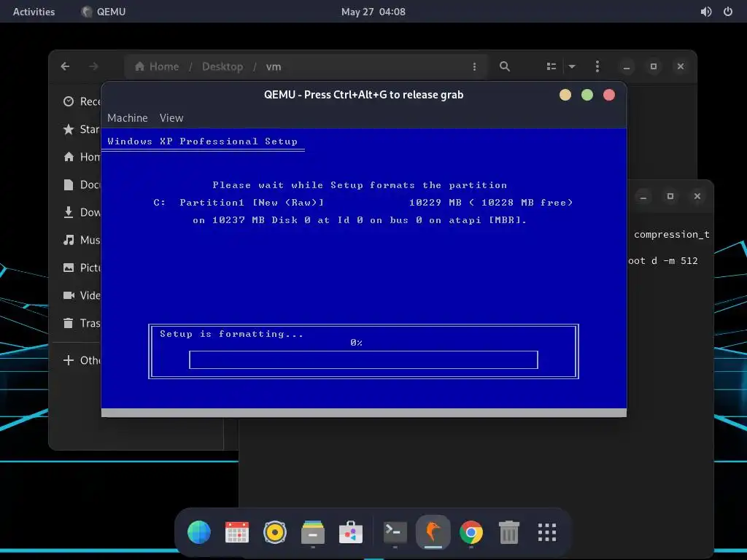Open Home in the Files sidebar
The height and width of the screenshot is (560, 747).
82,157
